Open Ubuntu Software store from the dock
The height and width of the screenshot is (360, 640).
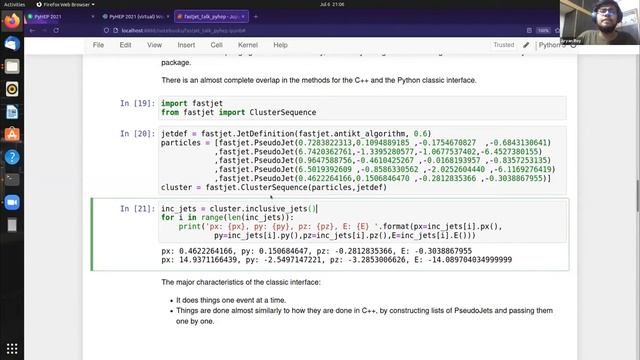coord(12,134)
